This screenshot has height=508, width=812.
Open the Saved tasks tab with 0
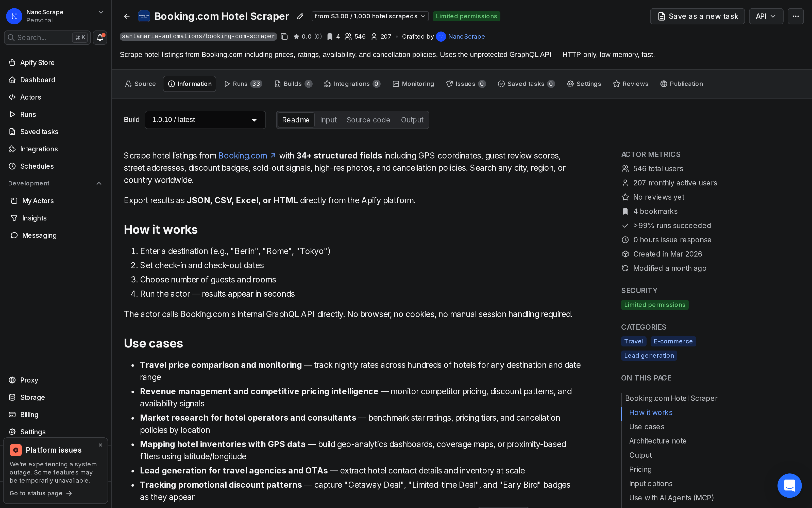point(526,84)
